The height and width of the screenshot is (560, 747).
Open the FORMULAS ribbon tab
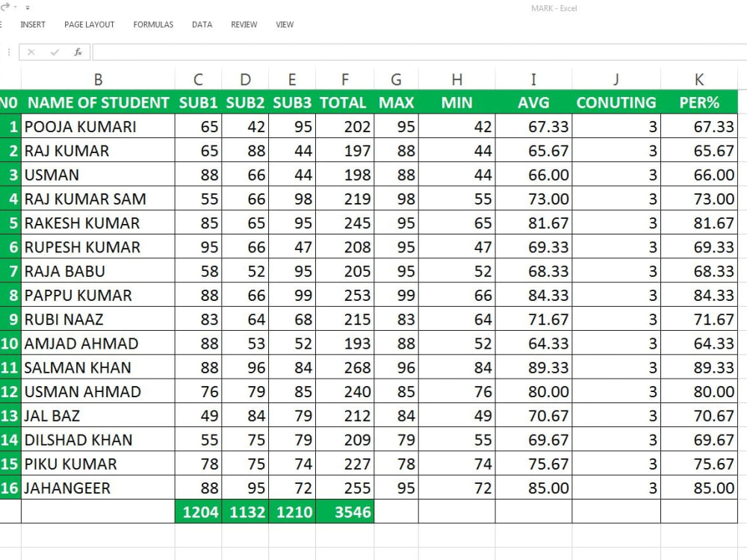[153, 25]
